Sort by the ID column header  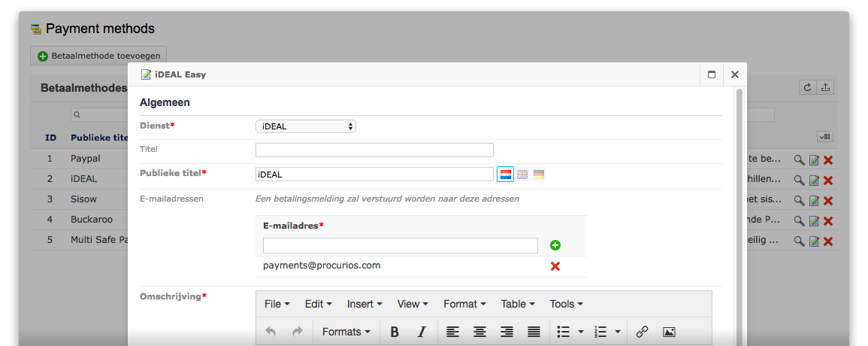(50, 138)
